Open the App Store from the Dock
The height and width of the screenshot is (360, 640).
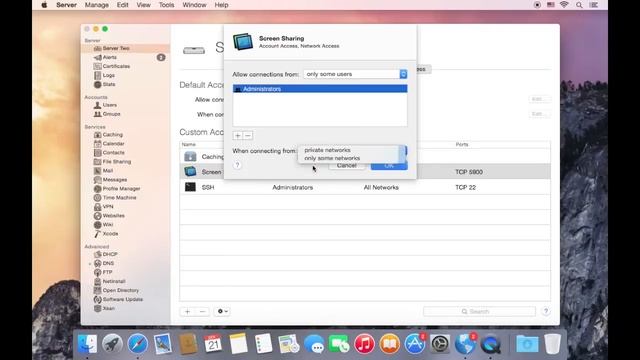pos(415,344)
